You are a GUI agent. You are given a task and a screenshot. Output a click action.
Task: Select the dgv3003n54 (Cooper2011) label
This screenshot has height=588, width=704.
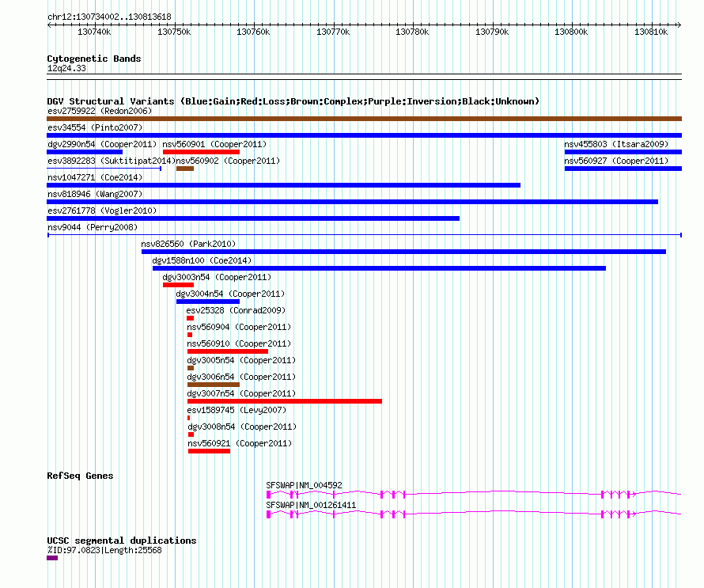pyautogui.click(x=217, y=277)
